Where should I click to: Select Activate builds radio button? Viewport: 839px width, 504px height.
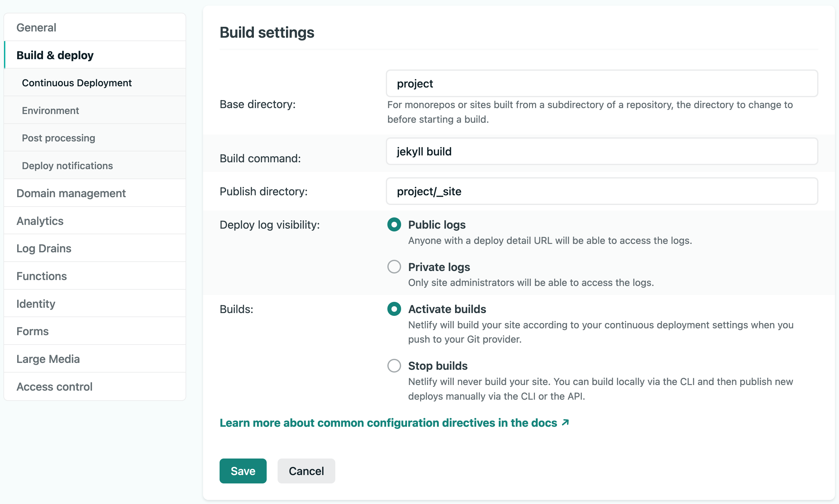pos(394,309)
